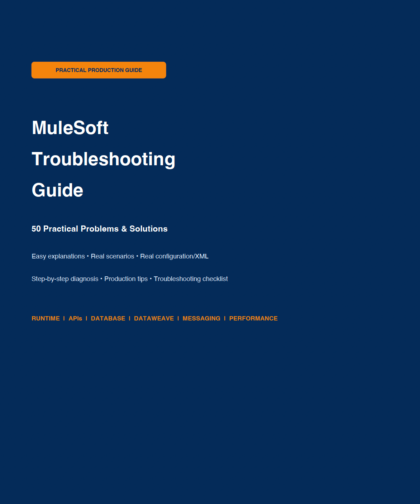
Task: Click the 'Step-by-step diagnosis' text
Action: [65, 279]
